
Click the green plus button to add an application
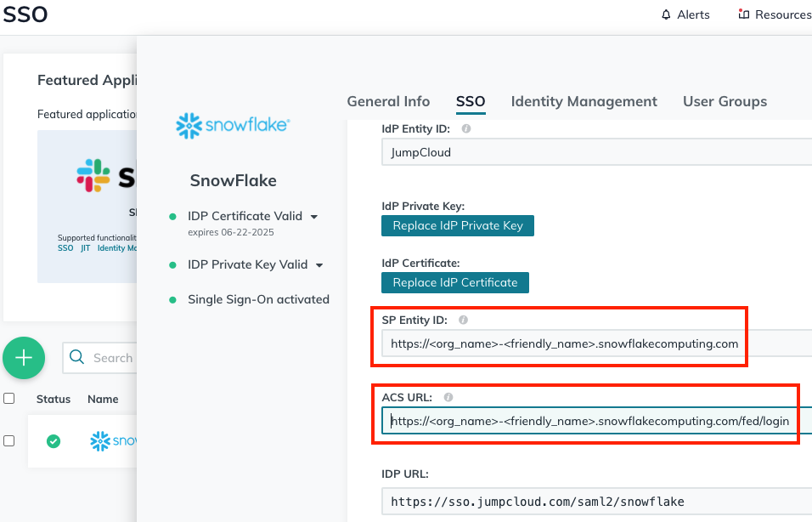(x=24, y=358)
